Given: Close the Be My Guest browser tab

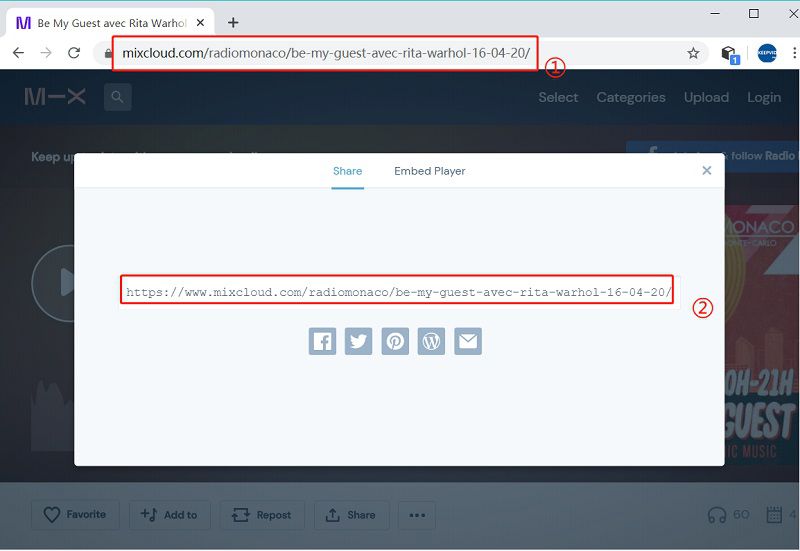Looking at the screenshot, I should 201,22.
